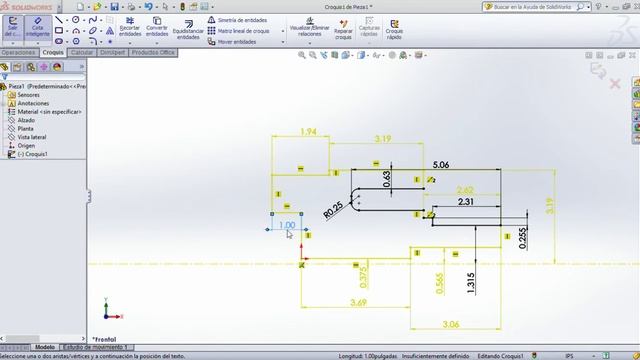Open the ConfigurationManager tab icon
Image resolution: width=640 pixels, height=360 pixels.
pyautogui.click(x=31, y=67)
